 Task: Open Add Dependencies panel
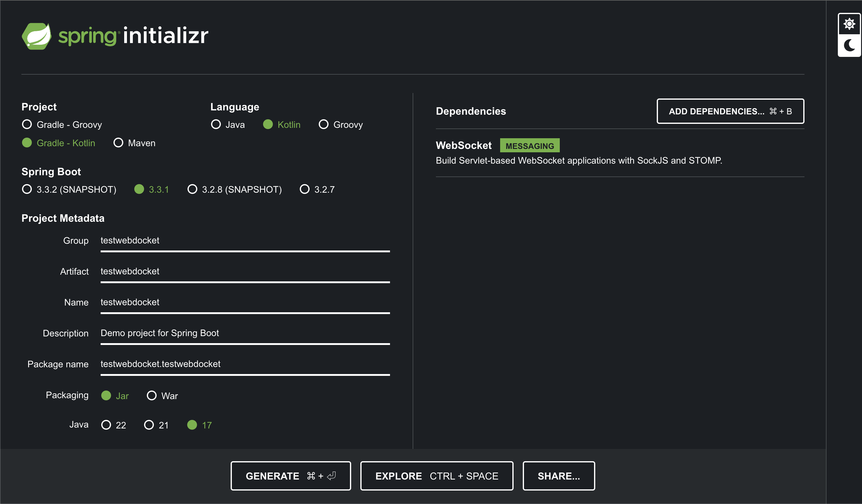[x=730, y=111]
